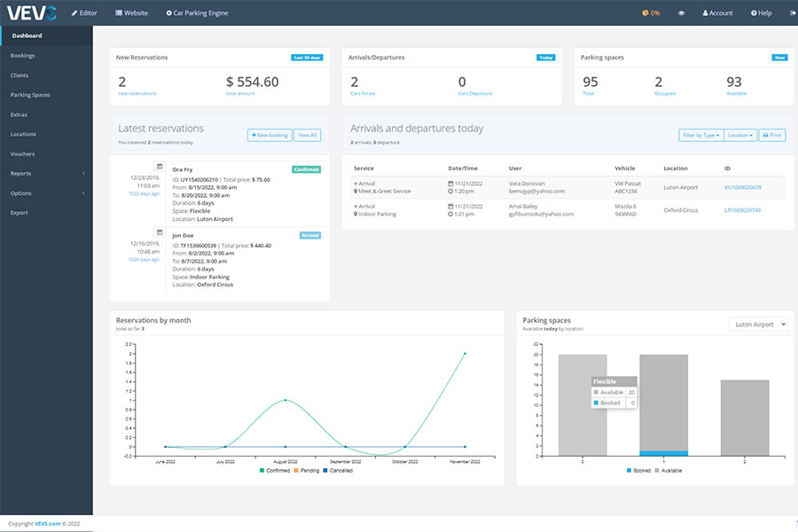The image size is (798, 532).
Task: Click the Today badge on Arrivals/Departures
Action: coord(545,58)
